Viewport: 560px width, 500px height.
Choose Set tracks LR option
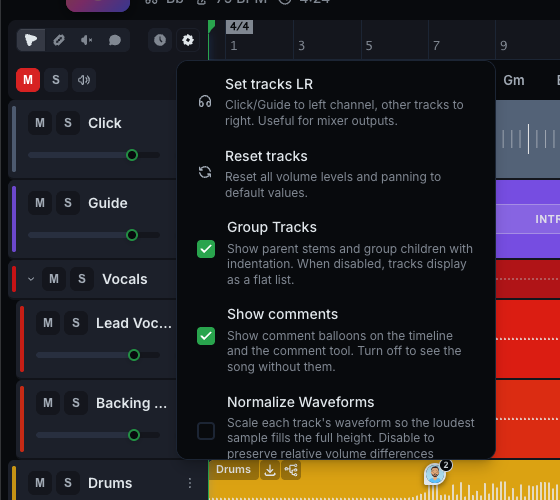[x=336, y=102]
